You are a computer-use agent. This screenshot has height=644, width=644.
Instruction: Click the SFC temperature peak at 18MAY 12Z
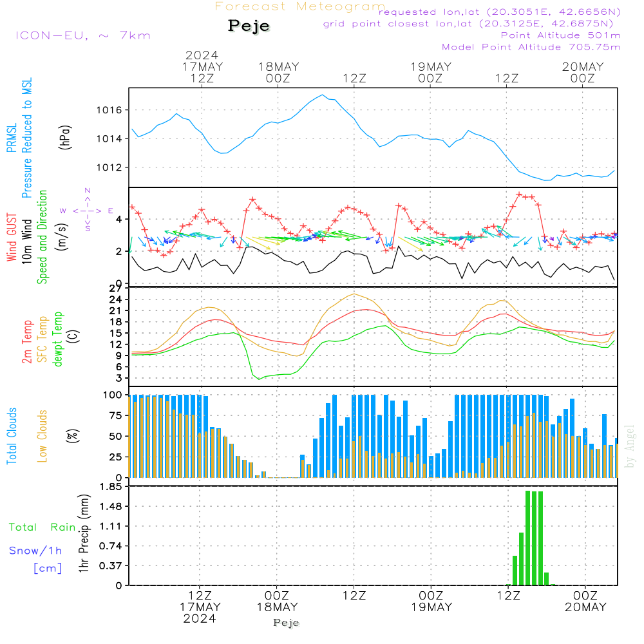pos(354,294)
